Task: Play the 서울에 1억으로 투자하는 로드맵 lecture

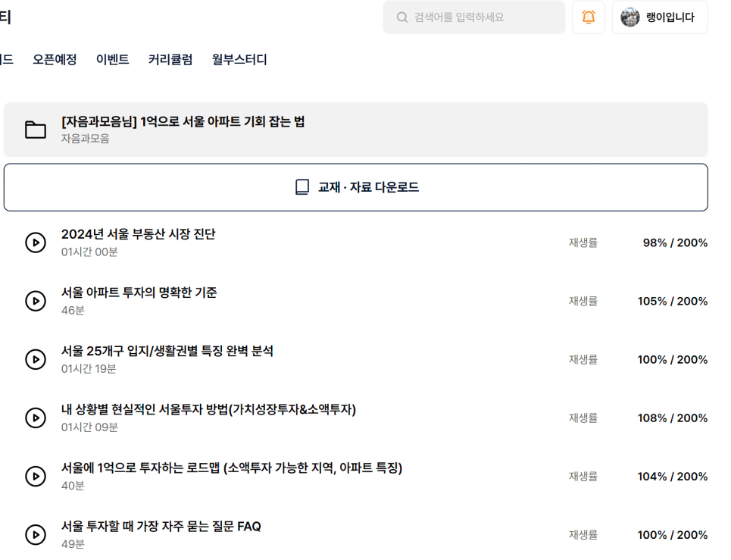Action: (x=36, y=476)
